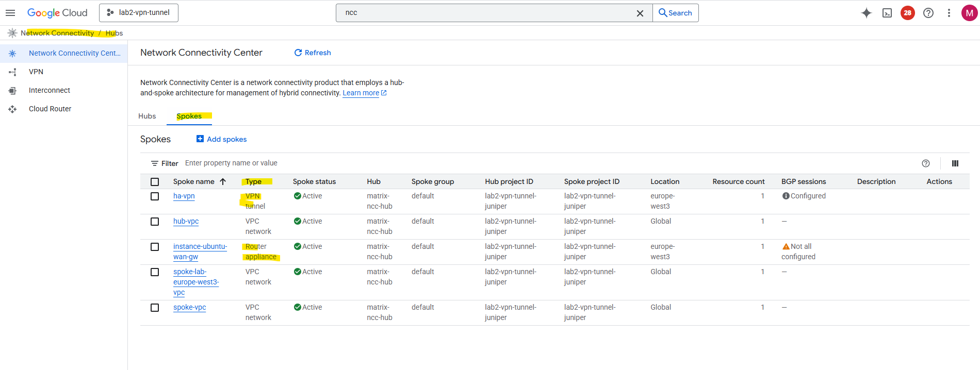Click the Add spokes button

pos(222,139)
